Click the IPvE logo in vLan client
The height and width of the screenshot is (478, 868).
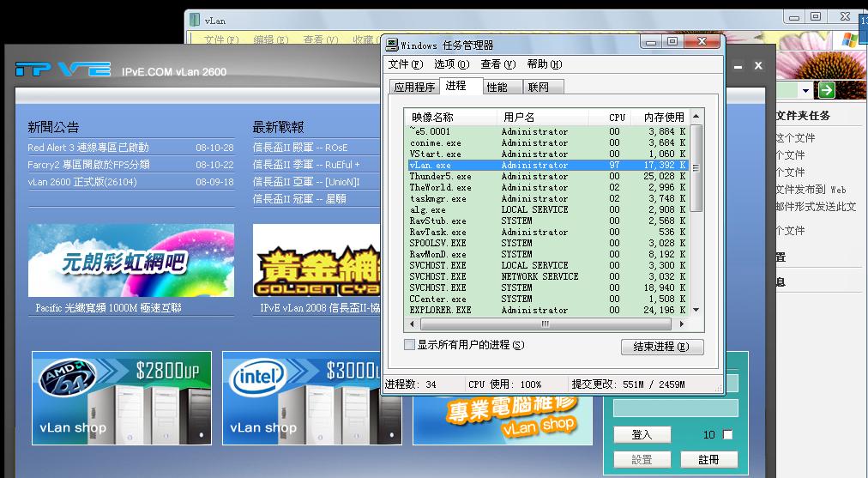[x=63, y=70]
